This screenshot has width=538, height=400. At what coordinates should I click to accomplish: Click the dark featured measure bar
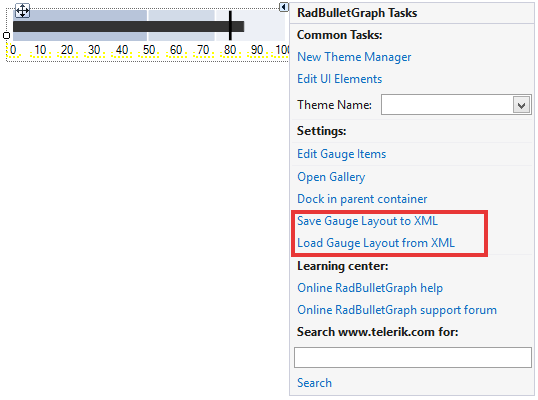point(129,26)
